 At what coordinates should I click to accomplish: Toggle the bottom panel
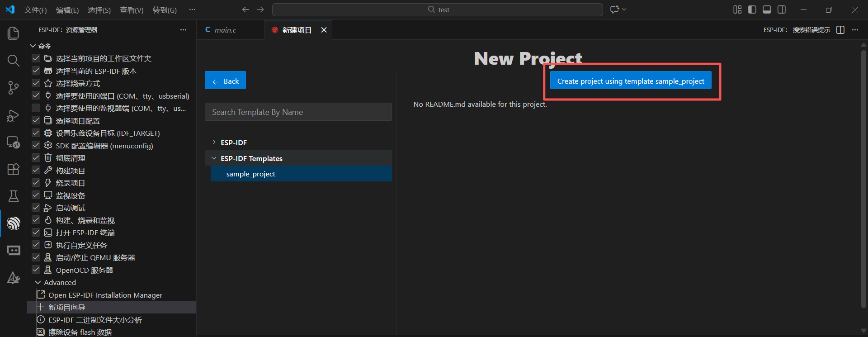[767, 9]
